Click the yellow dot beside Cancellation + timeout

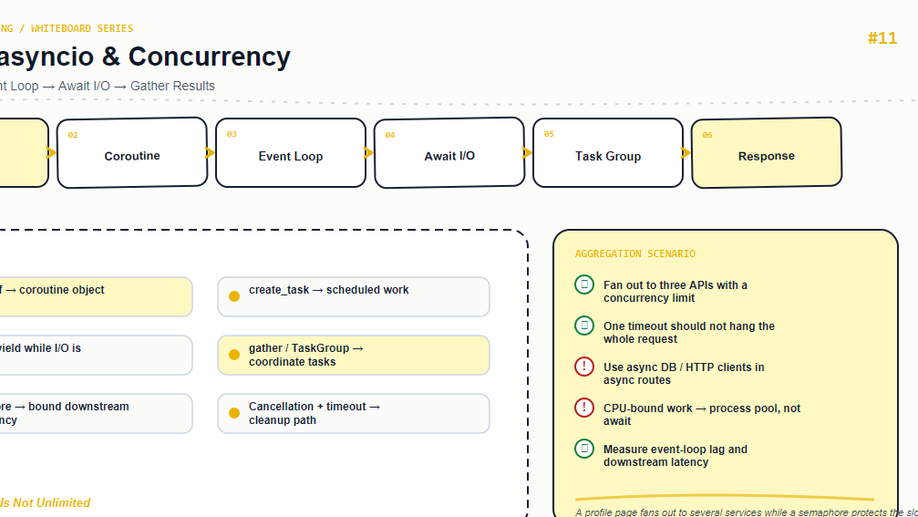[234, 413]
